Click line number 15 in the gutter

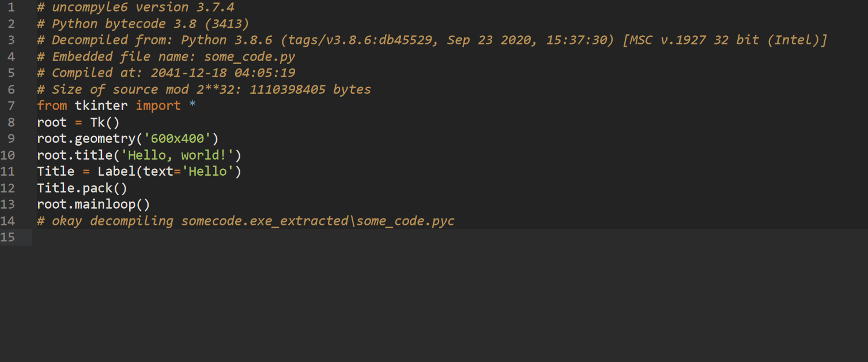pyautogui.click(x=8, y=237)
